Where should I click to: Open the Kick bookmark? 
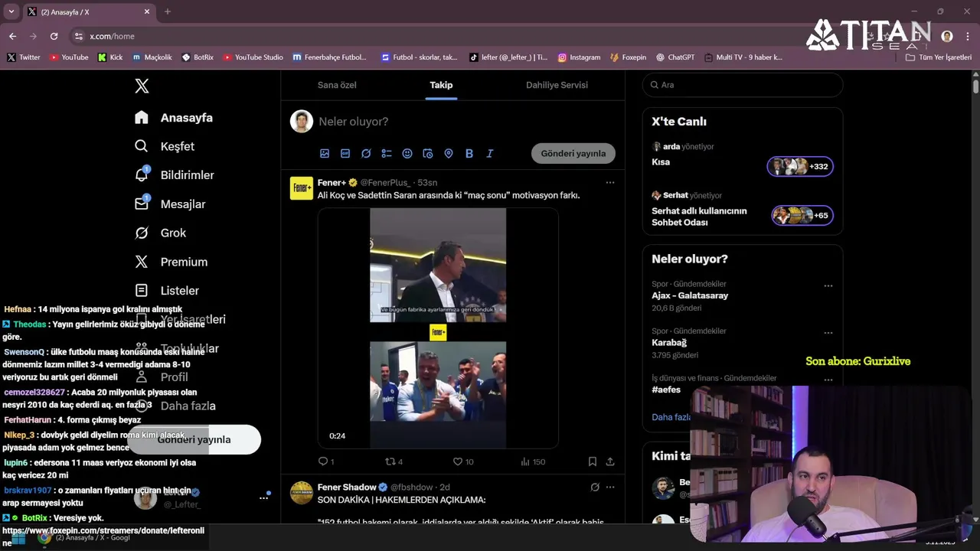coord(110,57)
